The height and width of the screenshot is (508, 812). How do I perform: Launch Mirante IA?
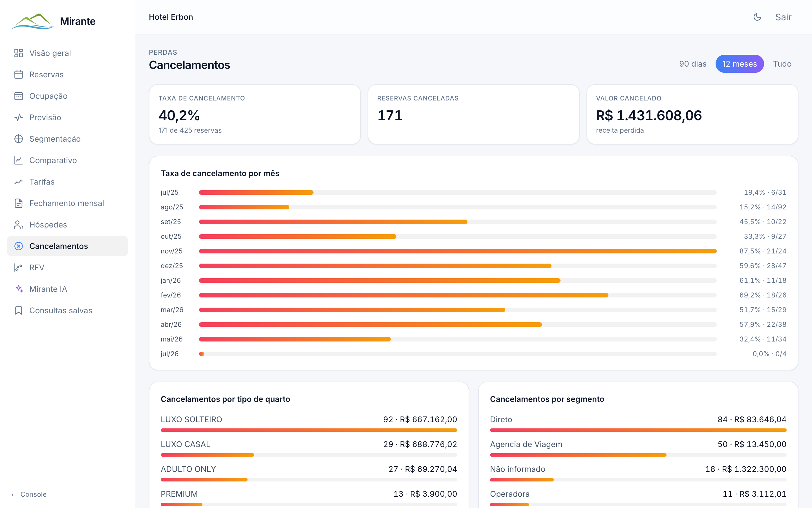(x=67, y=289)
